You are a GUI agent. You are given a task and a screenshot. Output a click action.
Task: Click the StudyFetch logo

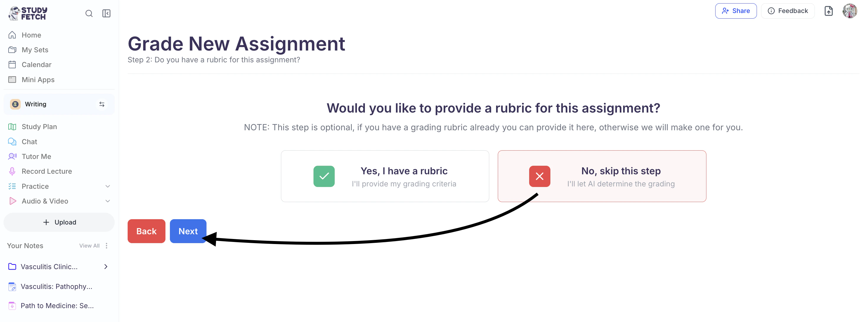coord(28,14)
